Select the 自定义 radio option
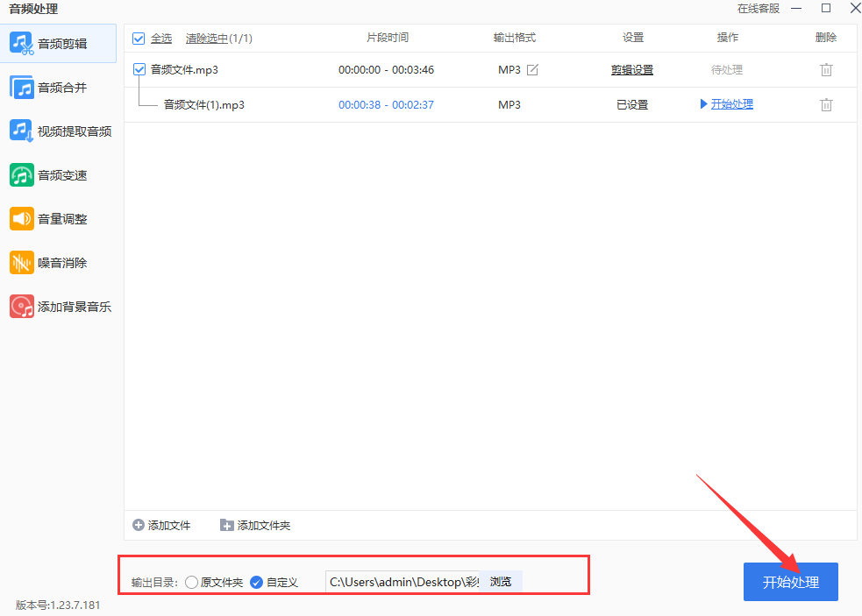The width and height of the screenshot is (862, 616). click(256, 582)
